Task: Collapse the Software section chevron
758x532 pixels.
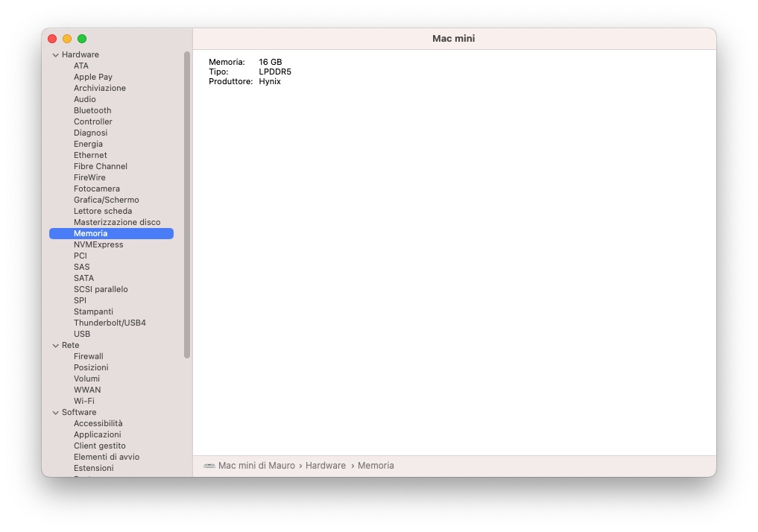Action: [x=56, y=413]
